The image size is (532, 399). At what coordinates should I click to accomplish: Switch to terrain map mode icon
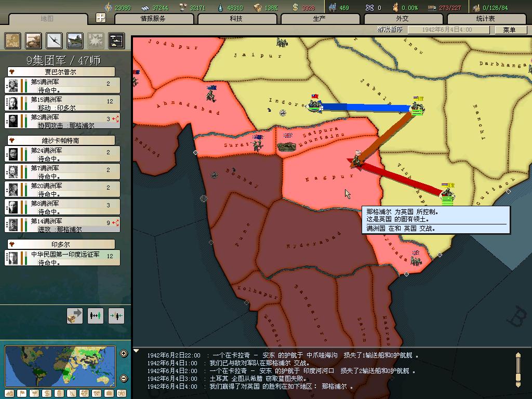click(x=10, y=393)
